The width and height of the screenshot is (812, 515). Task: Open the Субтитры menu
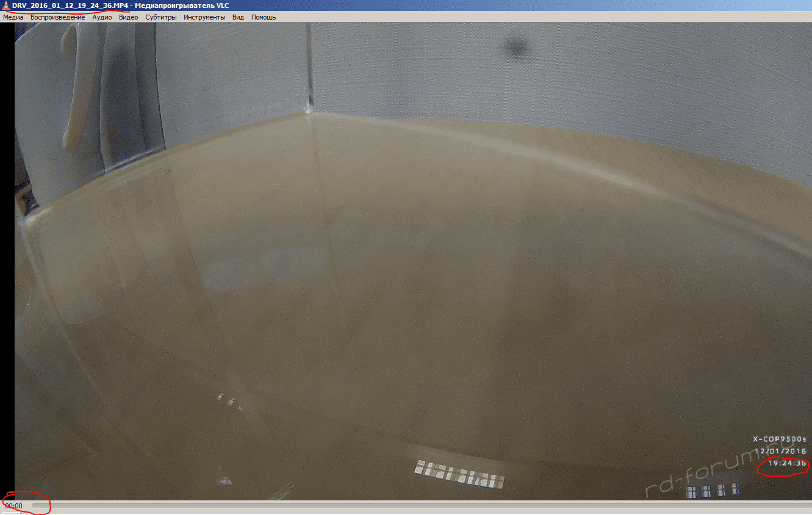point(161,17)
